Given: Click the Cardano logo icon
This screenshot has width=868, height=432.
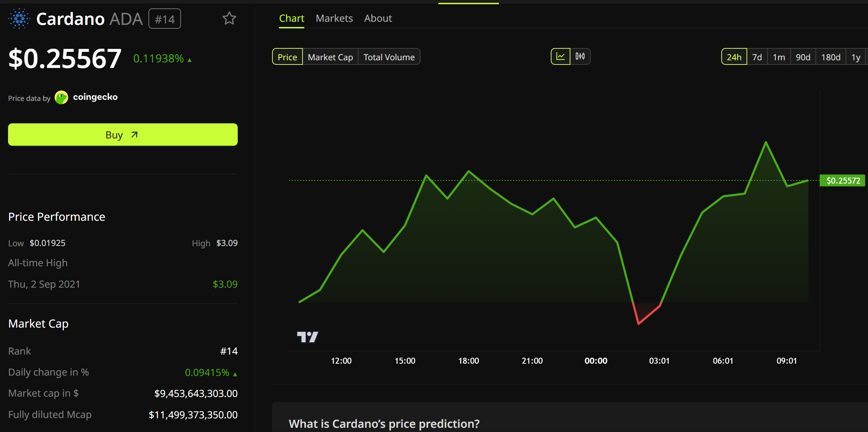Looking at the screenshot, I should [19, 19].
